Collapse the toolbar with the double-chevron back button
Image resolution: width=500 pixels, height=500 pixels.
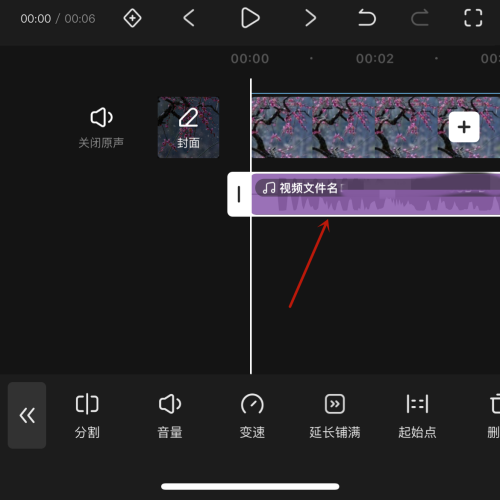[x=27, y=415]
